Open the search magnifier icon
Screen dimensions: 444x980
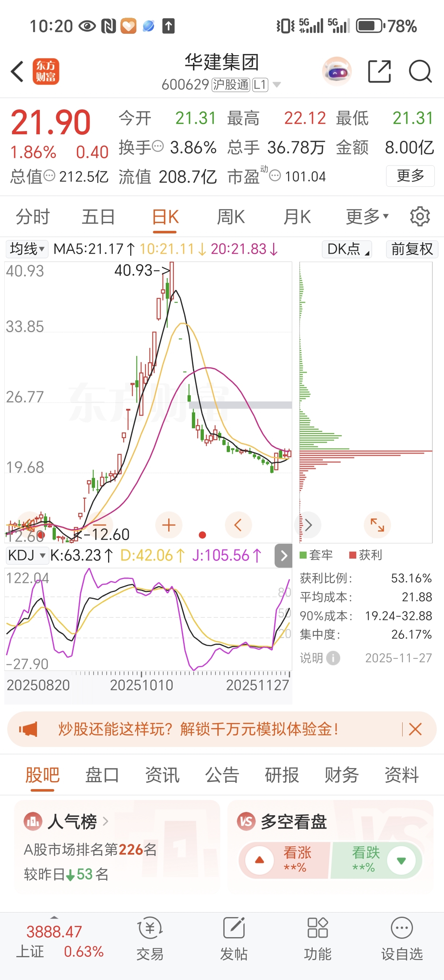pos(420,71)
